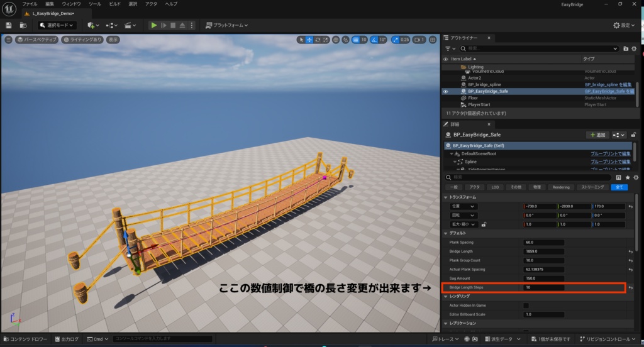Toggle scale snapping icon
This screenshot has width=644, height=347.
pos(395,40)
